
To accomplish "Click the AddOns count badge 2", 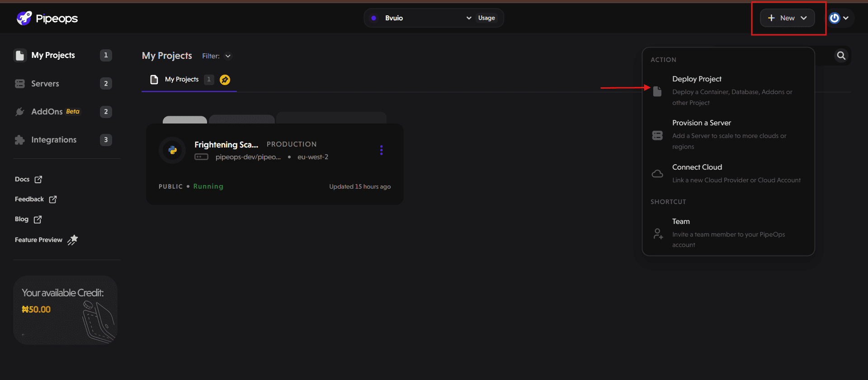I will pyautogui.click(x=106, y=112).
